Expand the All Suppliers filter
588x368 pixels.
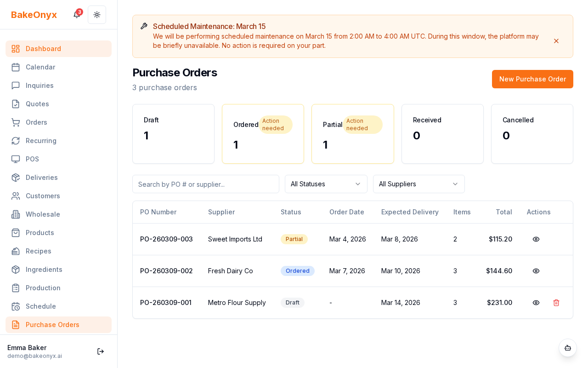(418, 184)
